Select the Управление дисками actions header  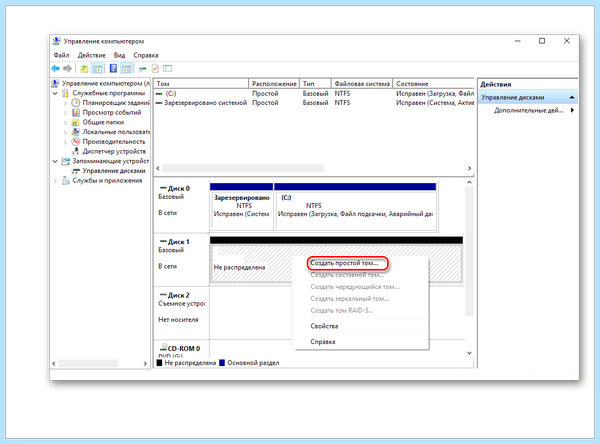point(528,97)
